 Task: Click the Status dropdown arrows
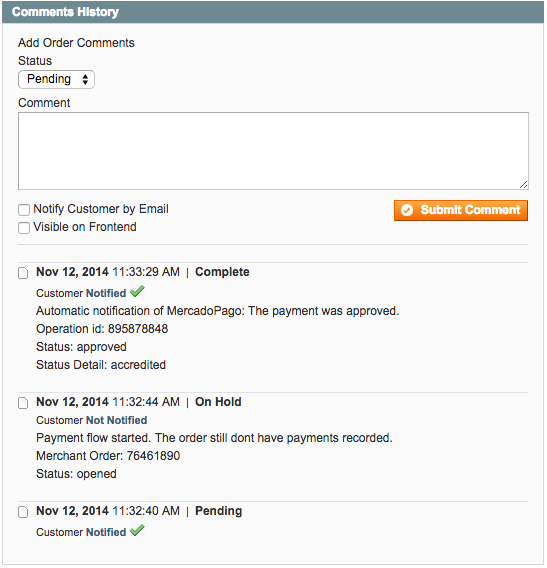tap(85, 79)
